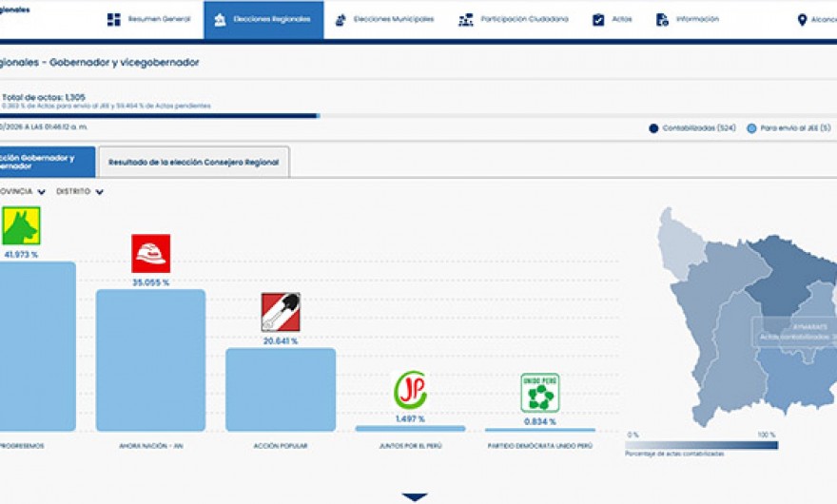Click the 'AHORA NACIÓN - AN' axis label
This screenshot has width=837, height=504.
tap(151, 446)
